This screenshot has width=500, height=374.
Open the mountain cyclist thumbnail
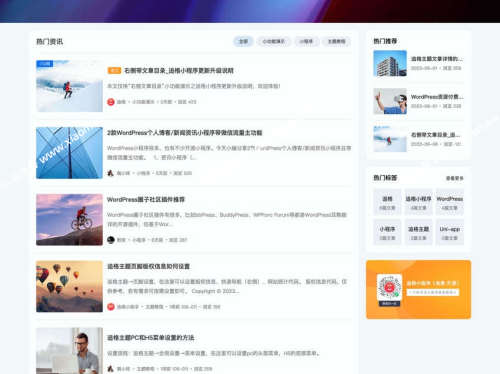[69, 220]
